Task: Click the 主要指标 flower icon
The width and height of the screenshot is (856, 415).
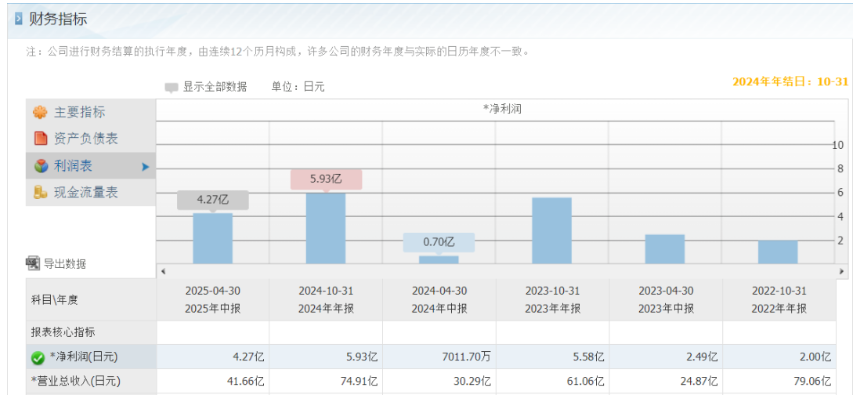Action: [x=40, y=112]
